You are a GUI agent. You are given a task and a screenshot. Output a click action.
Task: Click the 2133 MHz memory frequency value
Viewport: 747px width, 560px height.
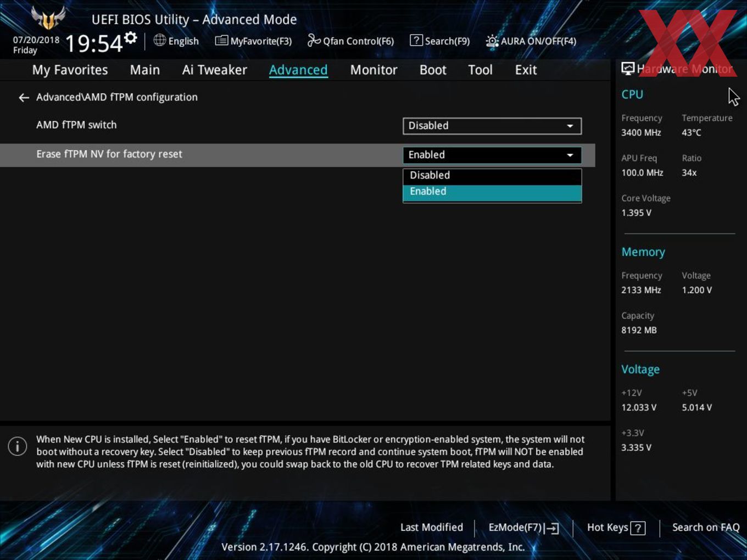pos(641,290)
